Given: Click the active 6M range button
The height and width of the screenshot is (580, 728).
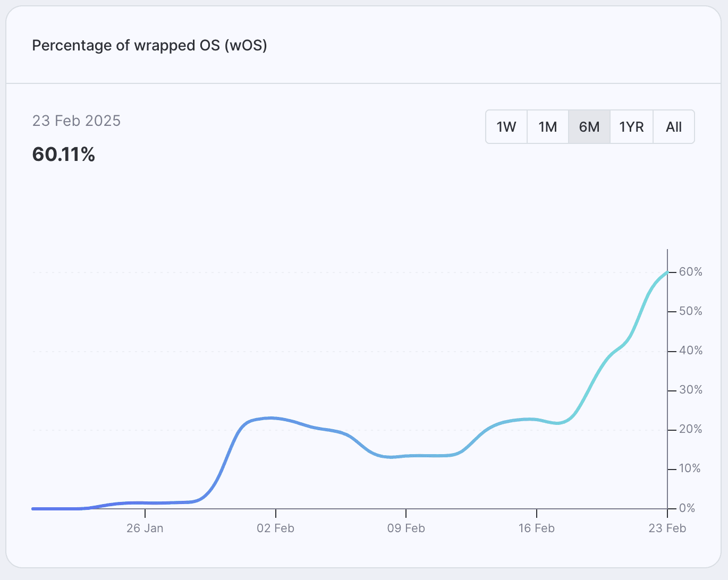Looking at the screenshot, I should (589, 127).
